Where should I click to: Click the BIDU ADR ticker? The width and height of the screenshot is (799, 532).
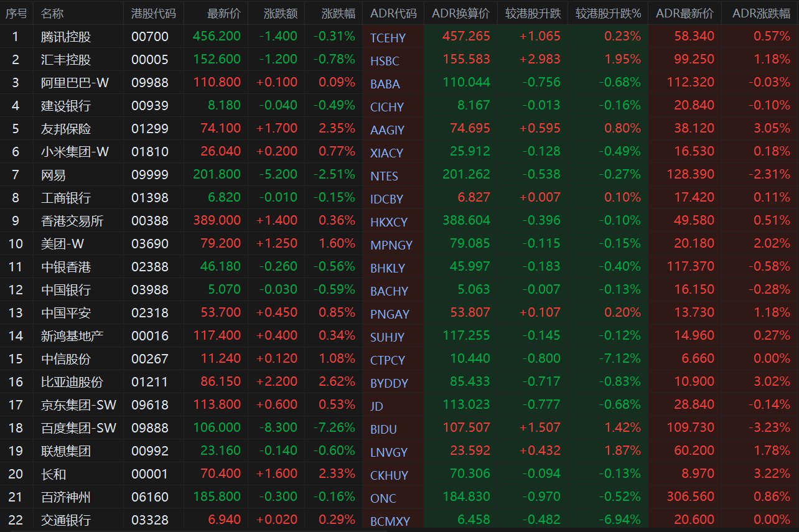pos(383,429)
